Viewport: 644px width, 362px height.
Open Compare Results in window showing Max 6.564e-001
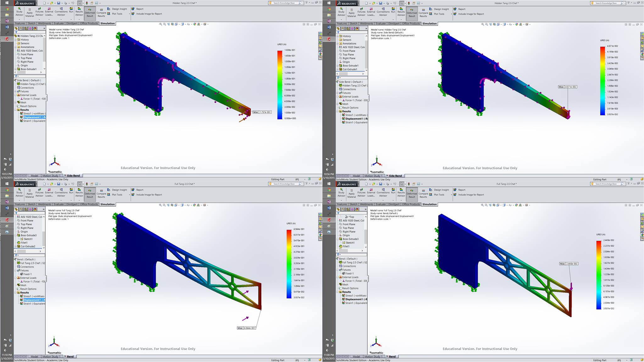[101, 193]
